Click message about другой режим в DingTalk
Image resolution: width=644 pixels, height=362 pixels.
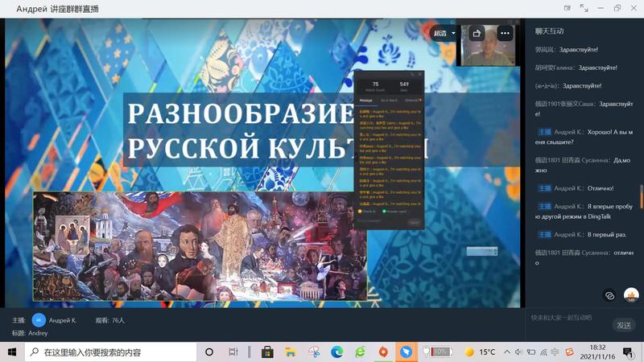[x=584, y=212]
